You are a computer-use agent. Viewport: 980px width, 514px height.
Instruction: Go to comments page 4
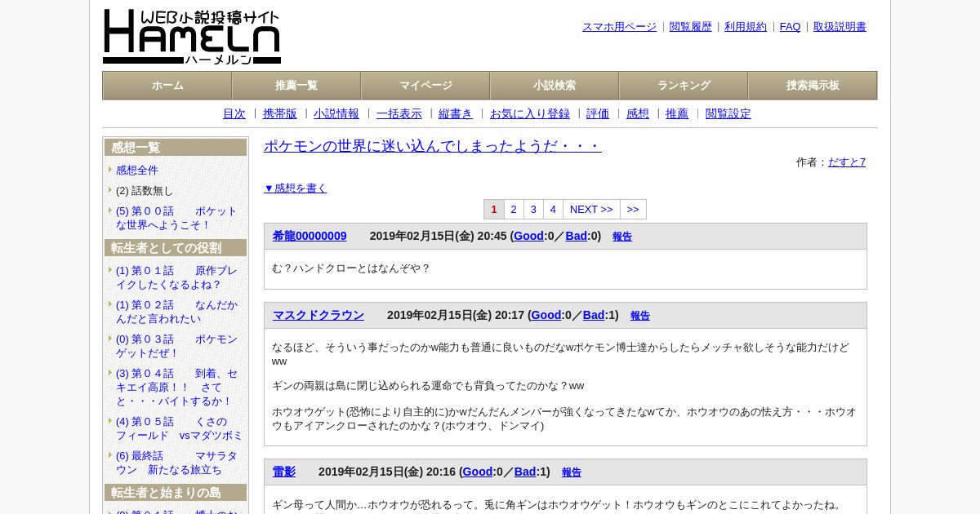point(553,210)
